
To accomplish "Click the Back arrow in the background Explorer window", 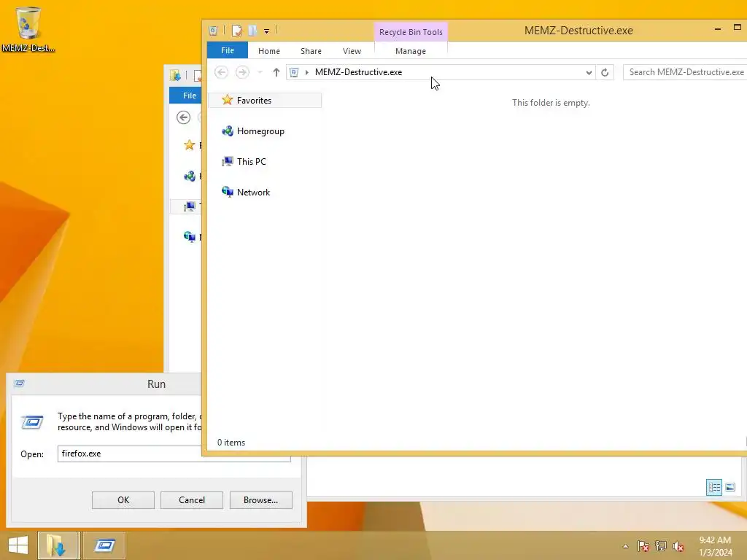I will 183,117.
